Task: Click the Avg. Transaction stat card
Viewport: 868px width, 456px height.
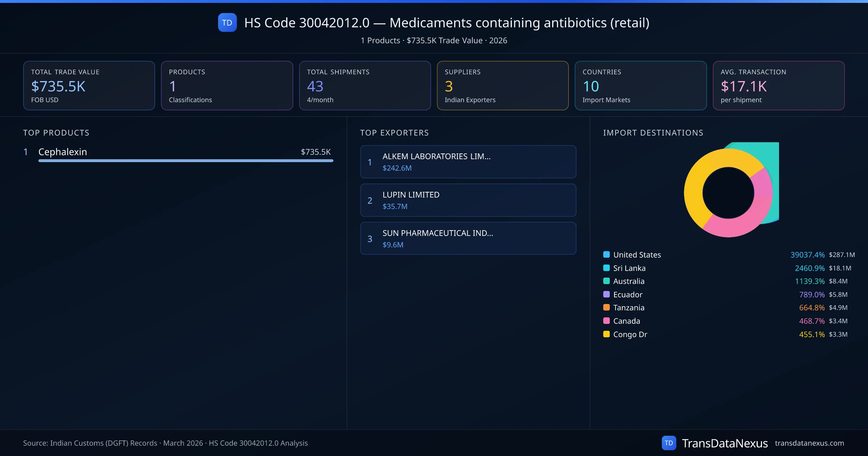Action: [x=778, y=85]
